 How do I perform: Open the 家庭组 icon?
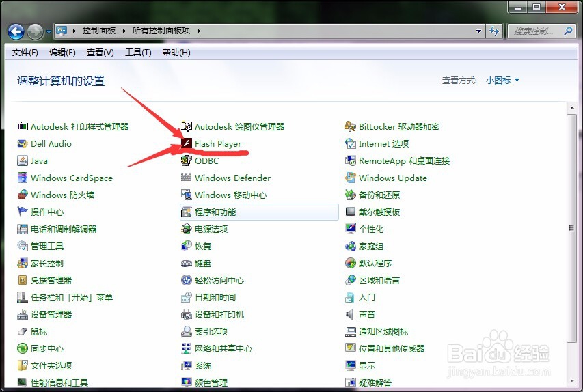(x=350, y=246)
